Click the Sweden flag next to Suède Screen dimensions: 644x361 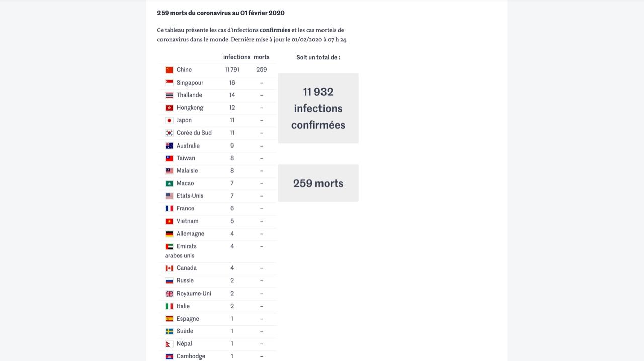(169, 331)
